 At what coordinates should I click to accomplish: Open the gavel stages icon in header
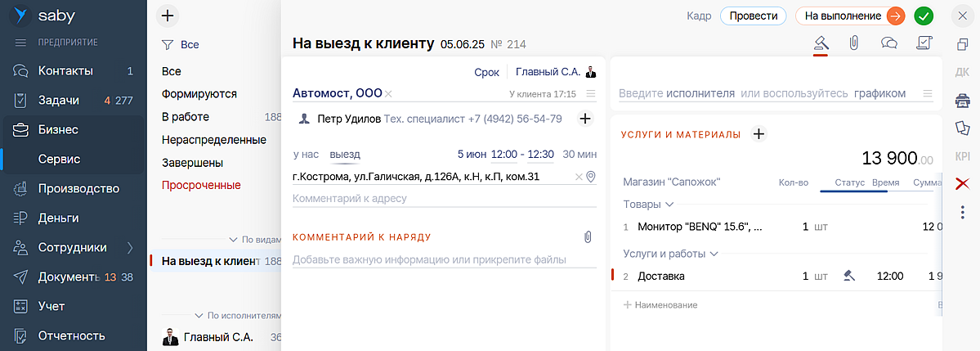tap(821, 43)
